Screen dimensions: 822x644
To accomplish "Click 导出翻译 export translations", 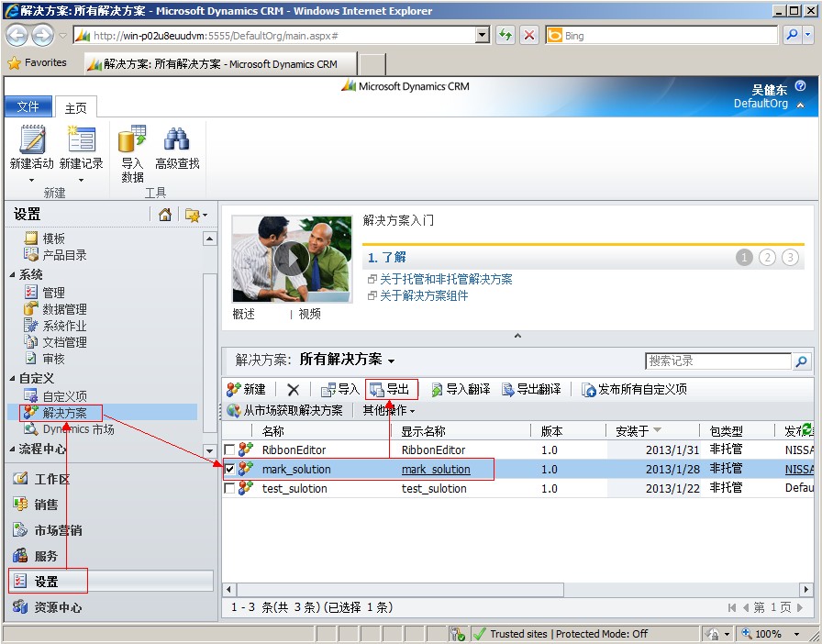I will 531,389.
